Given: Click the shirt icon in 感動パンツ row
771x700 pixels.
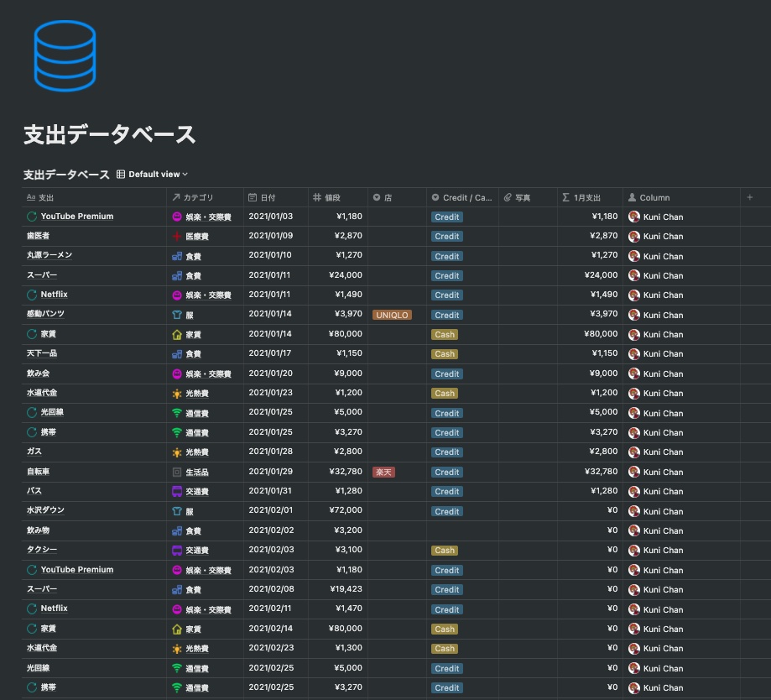Looking at the screenshot, I should (177, 315).
